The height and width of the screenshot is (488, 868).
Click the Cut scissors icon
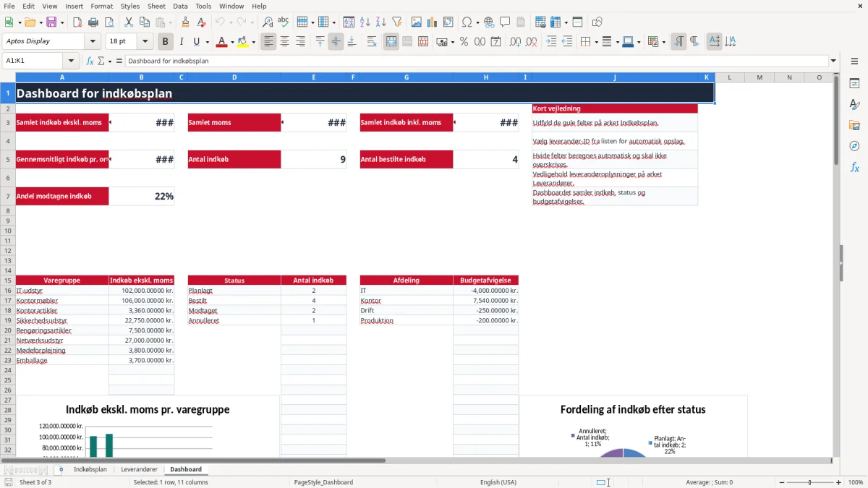point(128,22)
